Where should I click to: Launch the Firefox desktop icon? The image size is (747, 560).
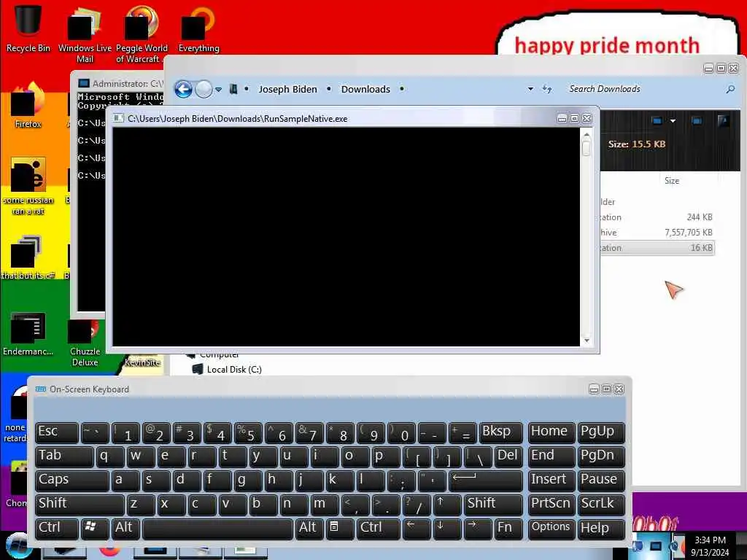28,105
